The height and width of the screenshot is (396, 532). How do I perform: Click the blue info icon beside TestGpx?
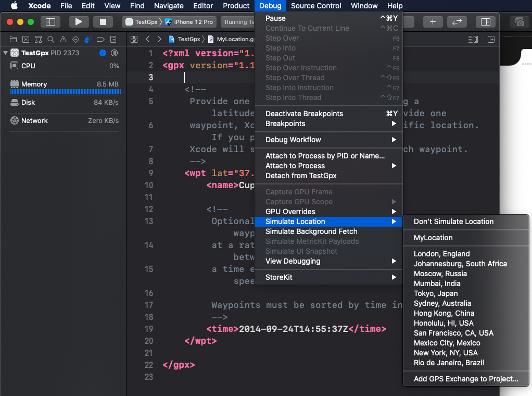[103, 53]
